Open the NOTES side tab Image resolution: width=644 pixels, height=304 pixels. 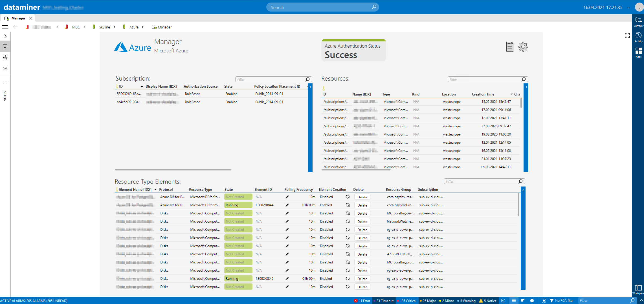[x=5, y=96]
